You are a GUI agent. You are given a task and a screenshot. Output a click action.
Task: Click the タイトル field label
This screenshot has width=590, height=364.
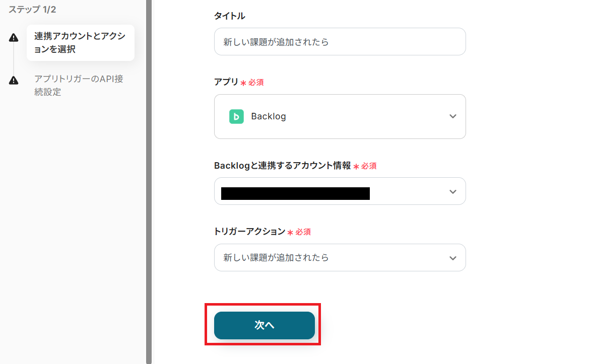click(230, 16)
